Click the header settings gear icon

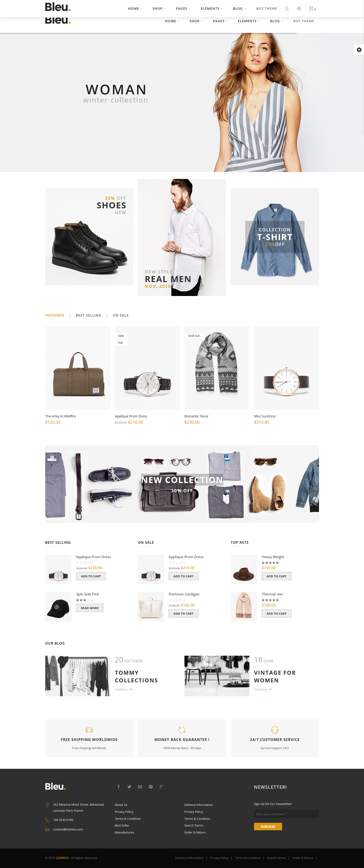[x=299, y=8]
